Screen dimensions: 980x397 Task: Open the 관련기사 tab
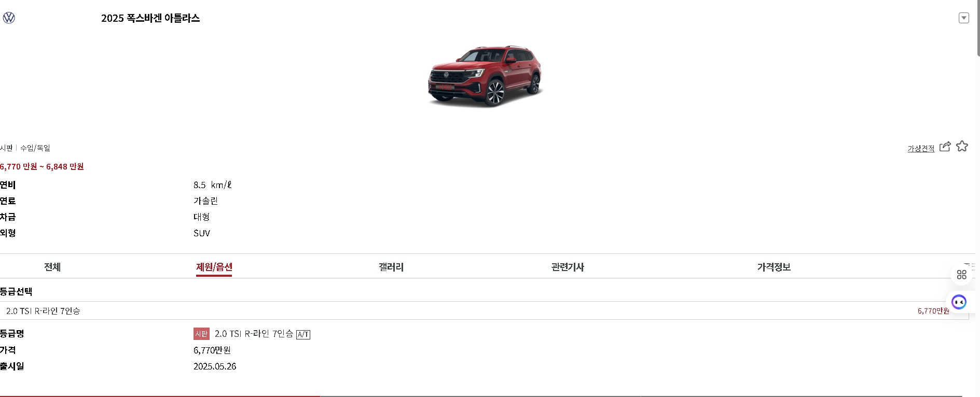coord(568,267)
